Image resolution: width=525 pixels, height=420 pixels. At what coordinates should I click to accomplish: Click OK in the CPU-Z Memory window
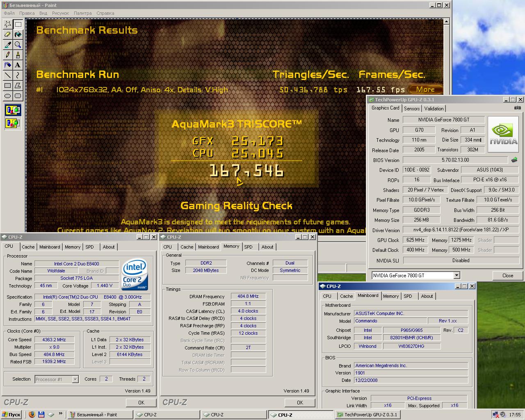coord(300,403)
